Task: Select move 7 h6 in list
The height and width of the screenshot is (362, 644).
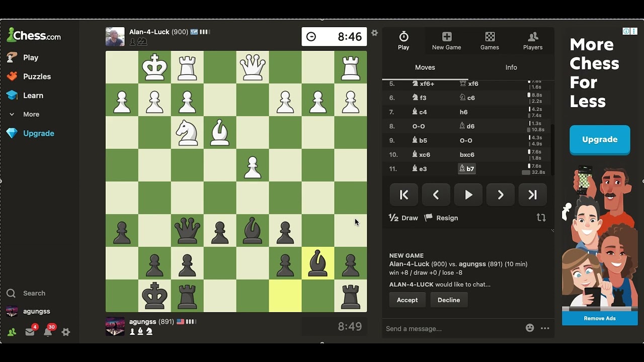Action: [x=464, y=112]
